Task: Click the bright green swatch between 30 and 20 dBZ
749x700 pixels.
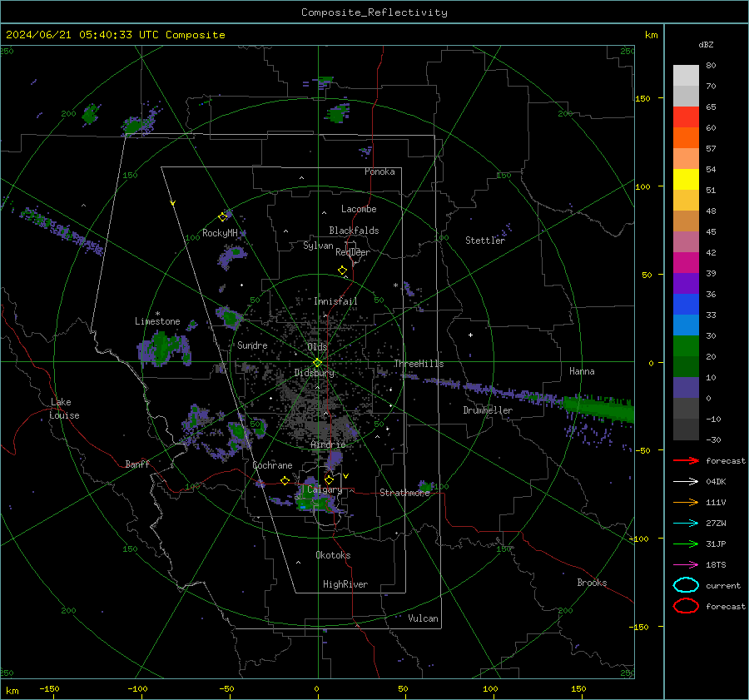Action: coord(686,346)
